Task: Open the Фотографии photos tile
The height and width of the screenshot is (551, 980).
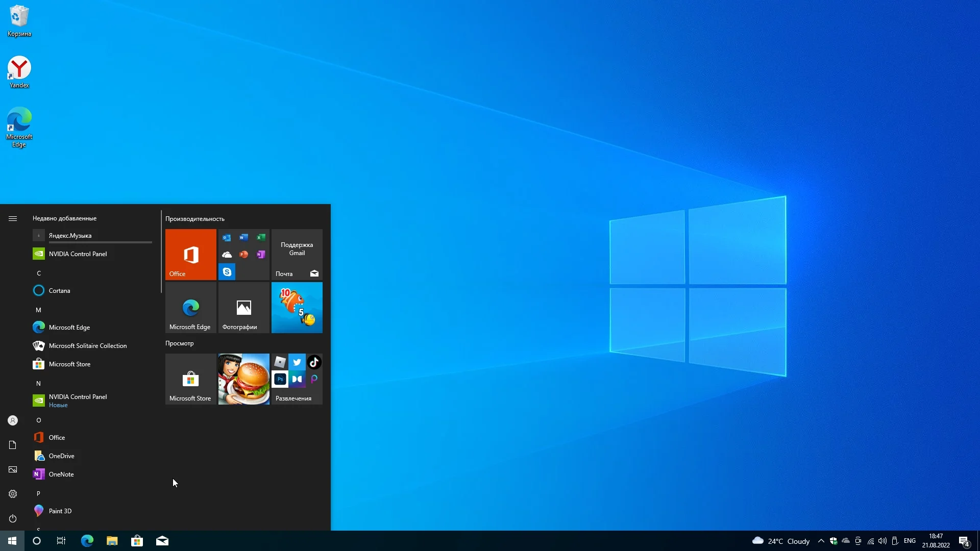Action: [x=243, y=308]
